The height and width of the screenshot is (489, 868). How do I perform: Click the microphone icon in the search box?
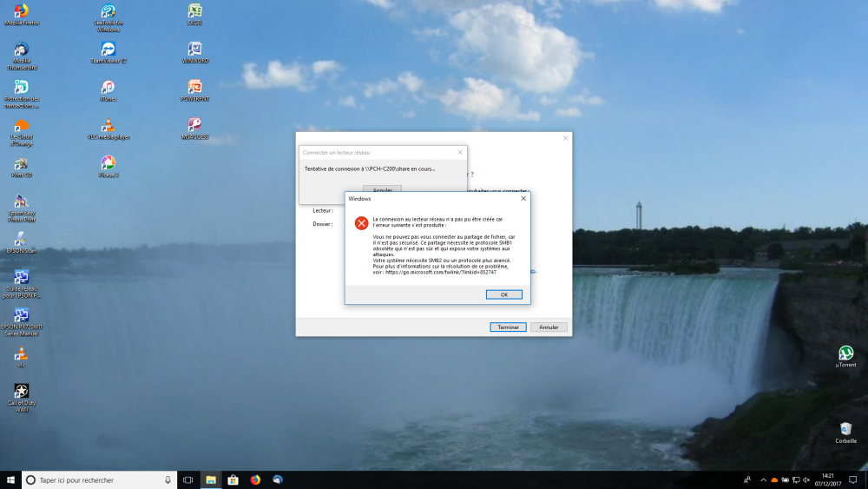pyautogui.click(x=168, y=480)
